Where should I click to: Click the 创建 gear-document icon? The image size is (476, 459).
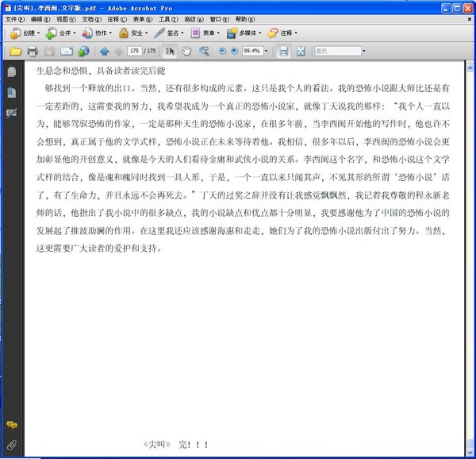coord(15,33)
